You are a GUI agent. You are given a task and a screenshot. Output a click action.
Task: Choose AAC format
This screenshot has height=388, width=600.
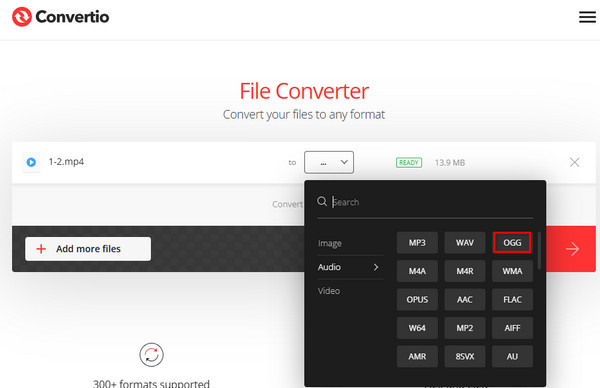(x=465, y=300)
